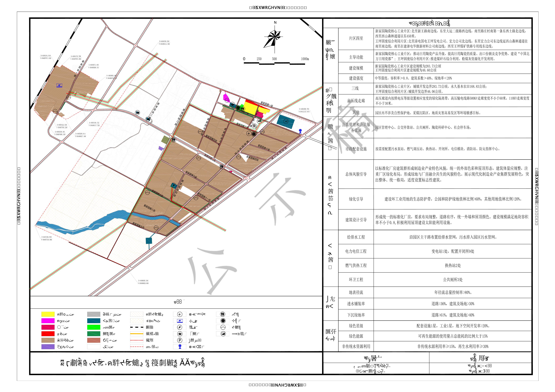Viewport: 555px width, 392px height.
Task: Click the 市政配套设施 table cell
Action: click(356, 149)
